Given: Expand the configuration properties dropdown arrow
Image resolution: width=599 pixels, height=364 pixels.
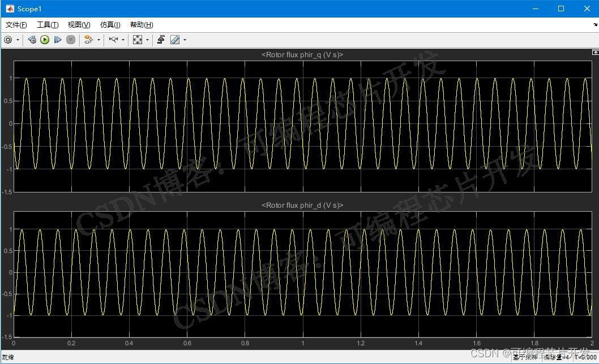Looking at the screenshot, I should point(18,40).
